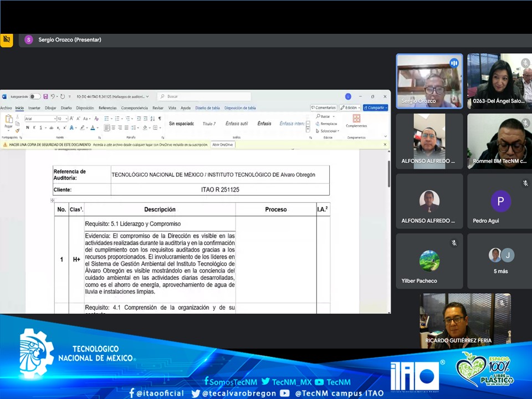532x399 pixels.
Task: Click the text effects A icon
Action: coord(71,127)
